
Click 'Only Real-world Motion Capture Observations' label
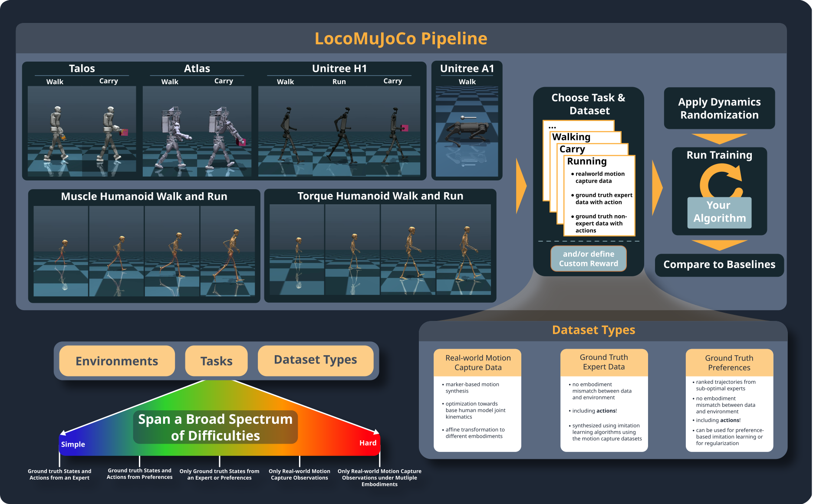(300, 475)
